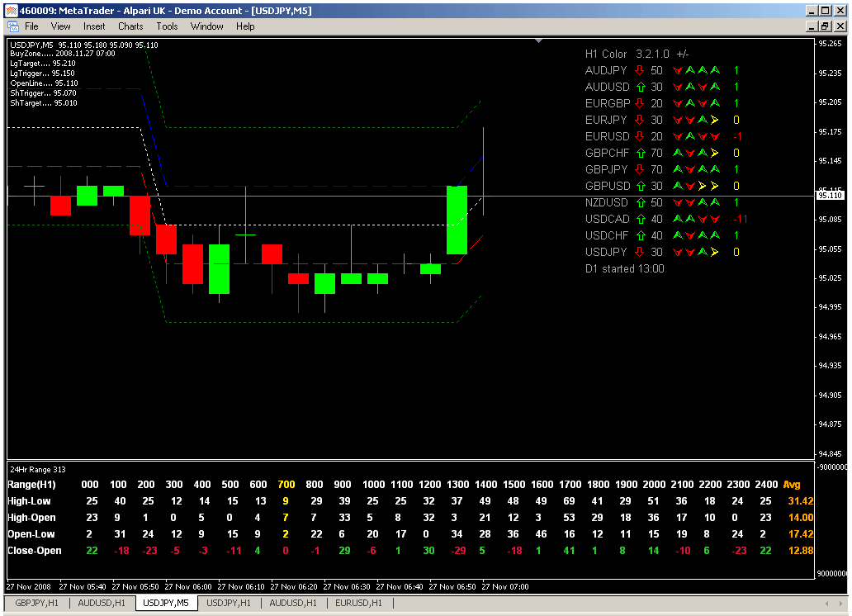Click the Open-Low row label
852x616 pixels.
point(31,534)
